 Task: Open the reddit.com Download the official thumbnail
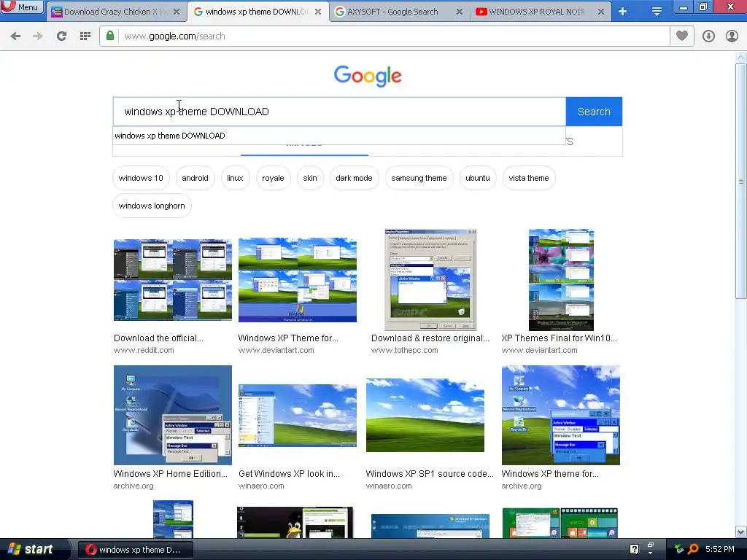click(x=172, y=279)
